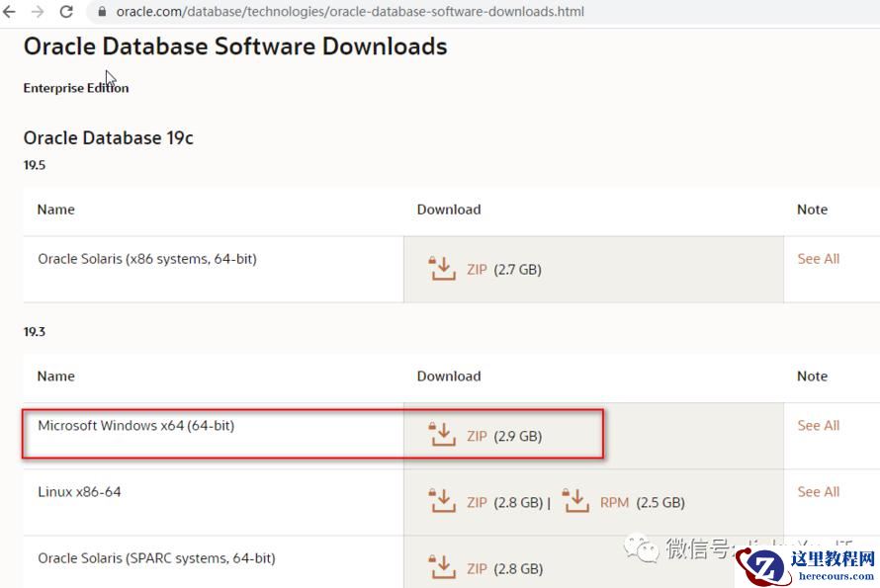The width and height of the screenshot is (880, 588).
Task: Click download icon for Microsoft Windows x64
Action: (441, 435)
